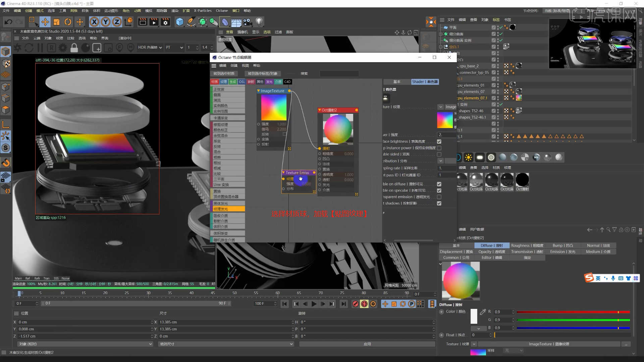Open the X-Particles menu
Viewport: 644px width, 362px height.
(202, 10)
